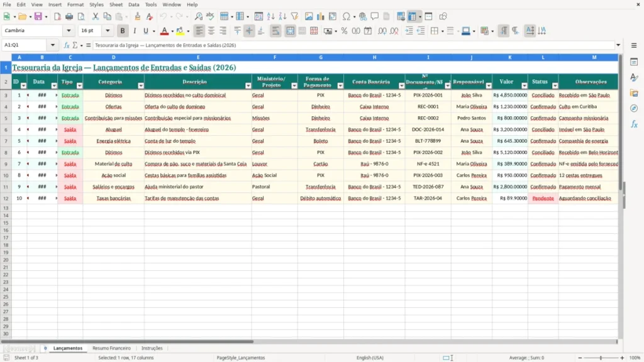Toggle Center Horizontally alignment
This screenshot has width=644, height=362.
pos(211,31)
